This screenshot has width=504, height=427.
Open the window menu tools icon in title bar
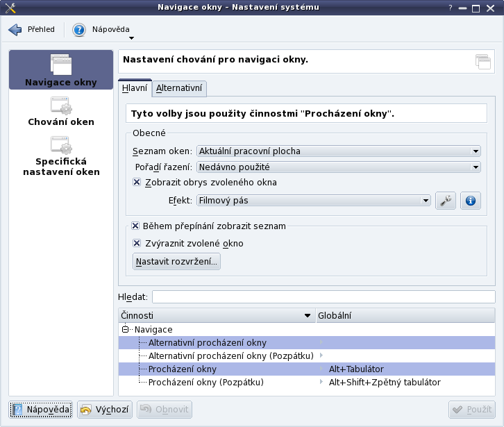click(10, 8)
